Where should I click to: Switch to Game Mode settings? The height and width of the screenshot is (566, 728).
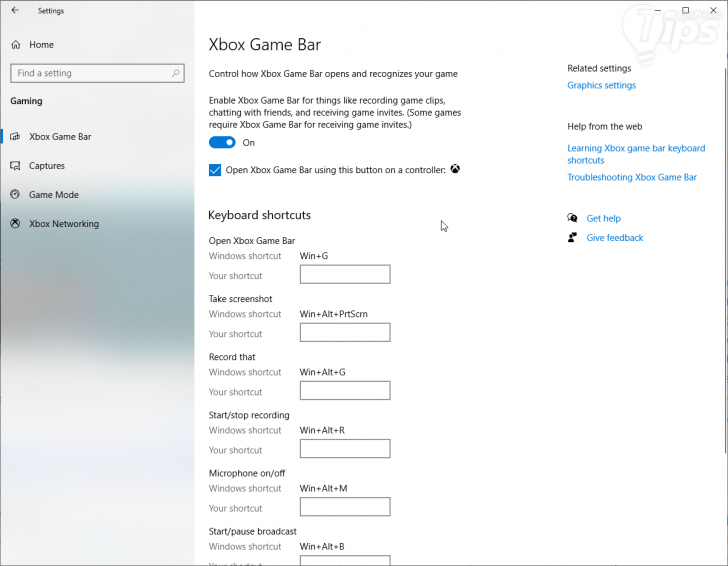[53, 195]
